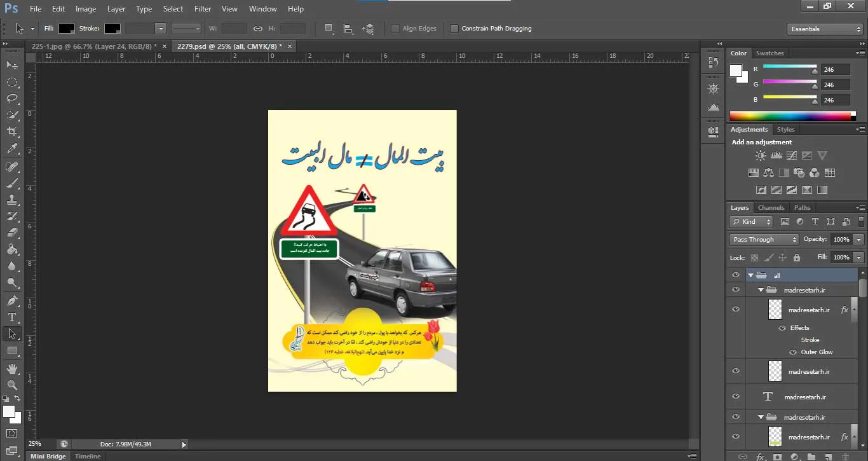Select the Eraser tool

pyautogui.click(x=12, y=233)
